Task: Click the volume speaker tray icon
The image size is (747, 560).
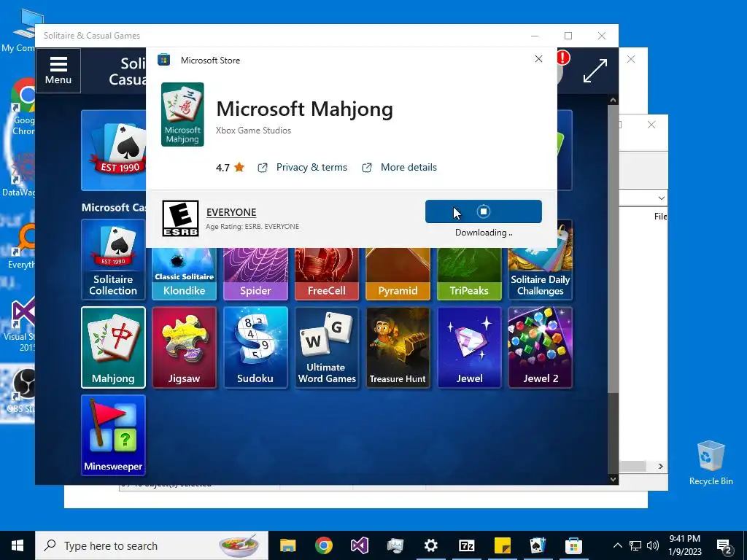Action: click(653, 545)
